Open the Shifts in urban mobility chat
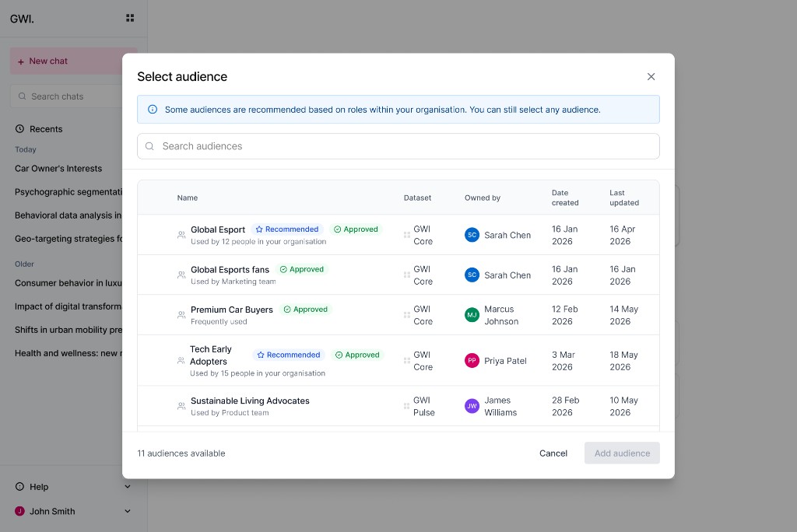Image resolution: width=797 pixels, height=532 pixels. click(68, 329)
